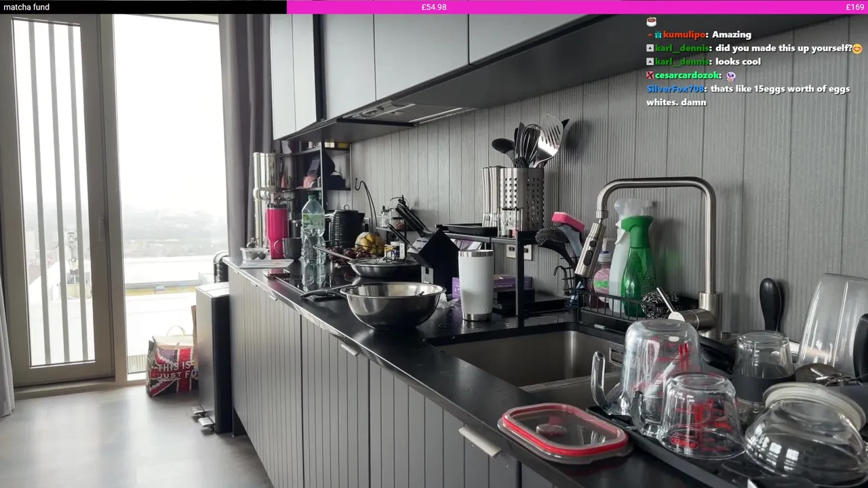Open cesarcardozok's username in chat
The image size is (868, 488).
687,75
